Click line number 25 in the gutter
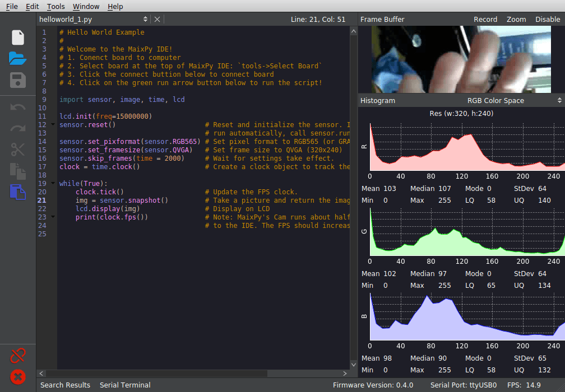The height and width of the screenshot is (392, 565). click(42, 234)
